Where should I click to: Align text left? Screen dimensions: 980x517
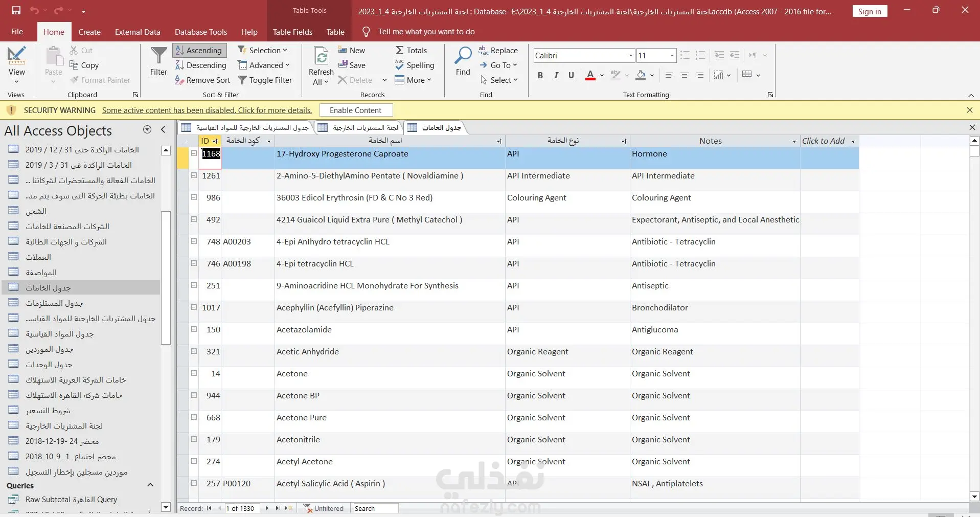click(669, 75)
